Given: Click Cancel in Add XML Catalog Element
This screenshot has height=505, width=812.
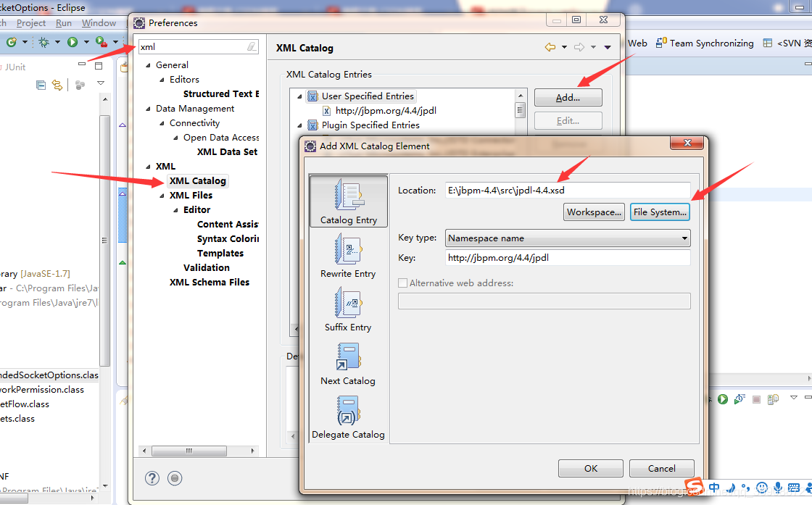Looking at the screenshot, I should 662,468.
